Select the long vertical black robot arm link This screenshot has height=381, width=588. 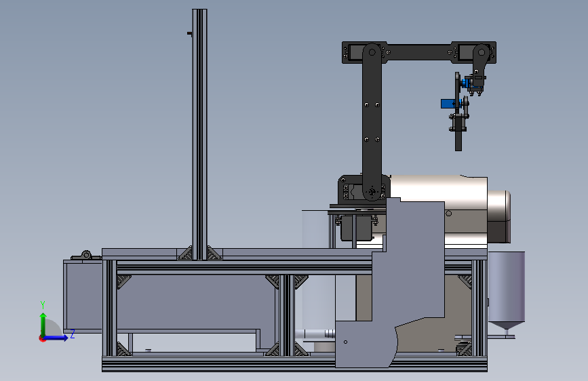click(x=372, y=122)
